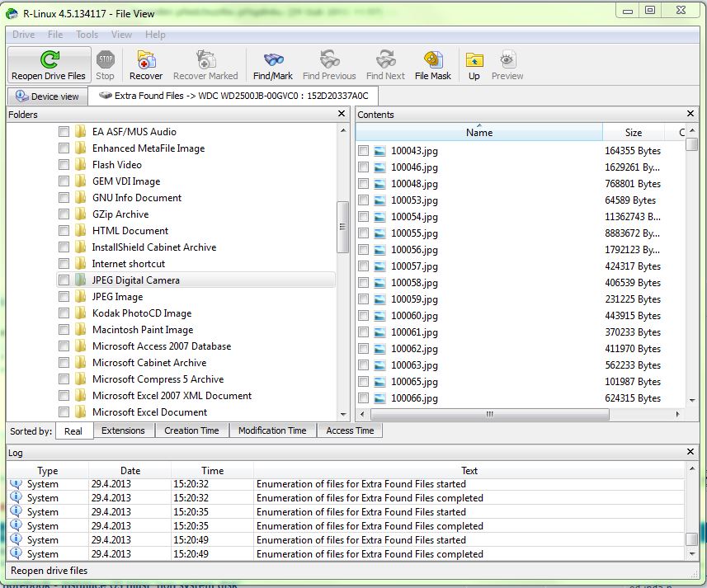
Task: Click the JPEG Digital Camera folder icon
Action: click(x=80, y=280)
